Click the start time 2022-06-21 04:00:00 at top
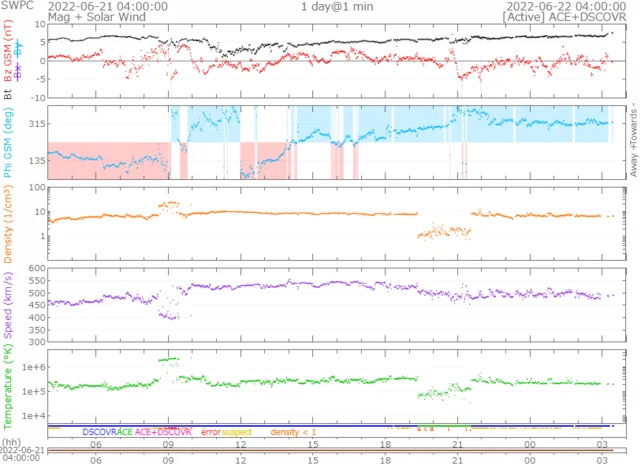This screenshot has width=640, height=465. point(108,6)
